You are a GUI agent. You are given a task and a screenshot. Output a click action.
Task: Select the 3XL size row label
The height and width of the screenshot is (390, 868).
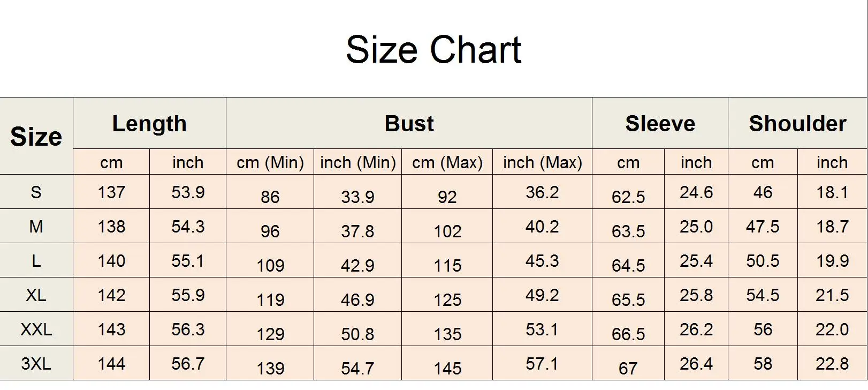[x=36, y=364]
